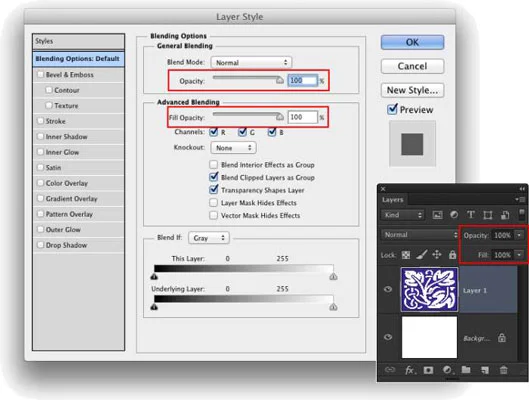The image size is (529, 400).
Task: Select the Layers panel tab
Action: [x=393, y=200]
